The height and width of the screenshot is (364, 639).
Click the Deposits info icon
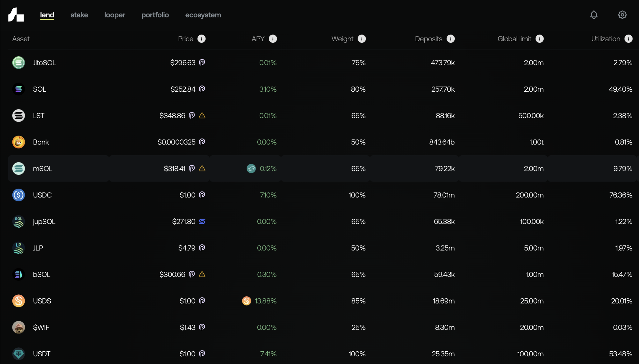[450, 39]
